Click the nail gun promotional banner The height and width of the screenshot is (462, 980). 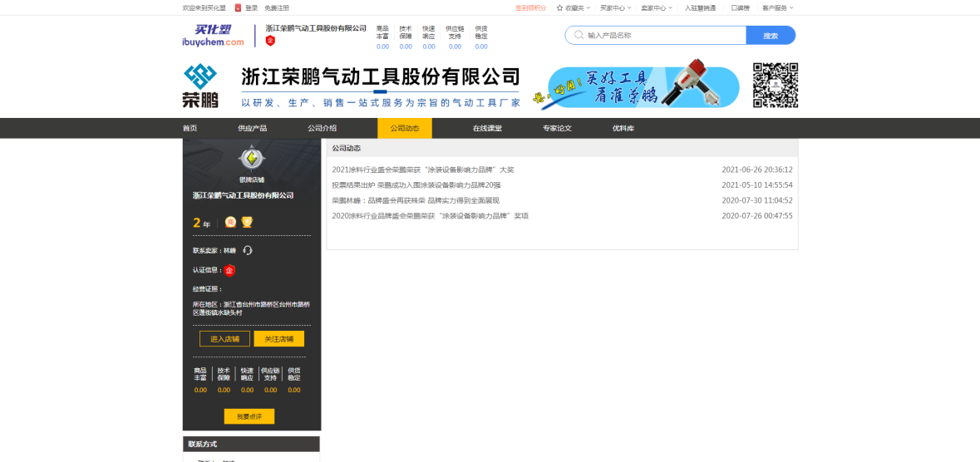(x=636, y=85)
